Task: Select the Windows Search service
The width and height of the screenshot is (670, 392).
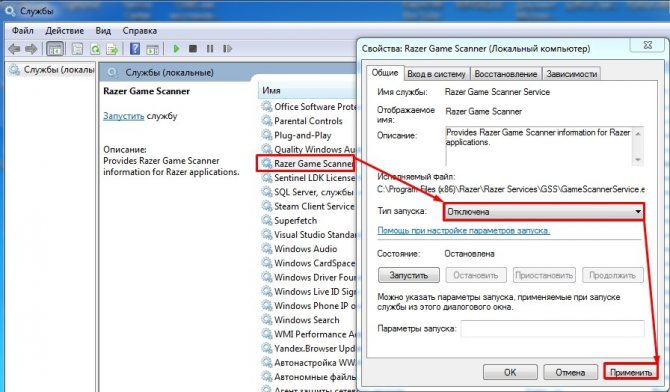Action: click(x=301, y=320)
